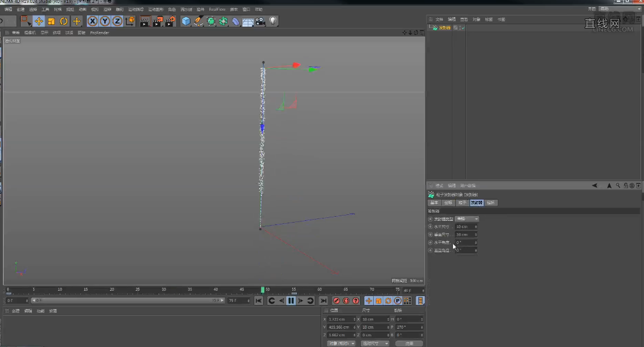644x347 pixels.
Task: Open the timeline layout film icon
Action: (420, 301)
